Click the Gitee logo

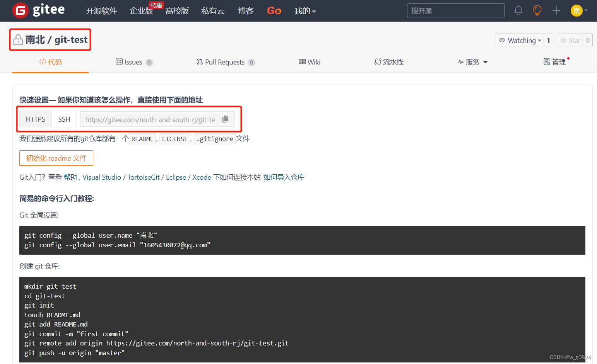click(x=39, y=10)
